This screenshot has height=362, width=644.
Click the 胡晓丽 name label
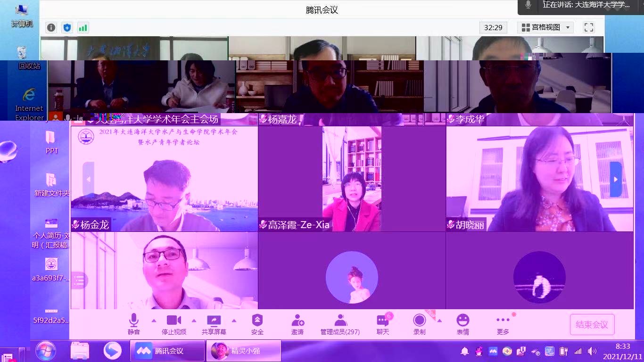[466, 225]
